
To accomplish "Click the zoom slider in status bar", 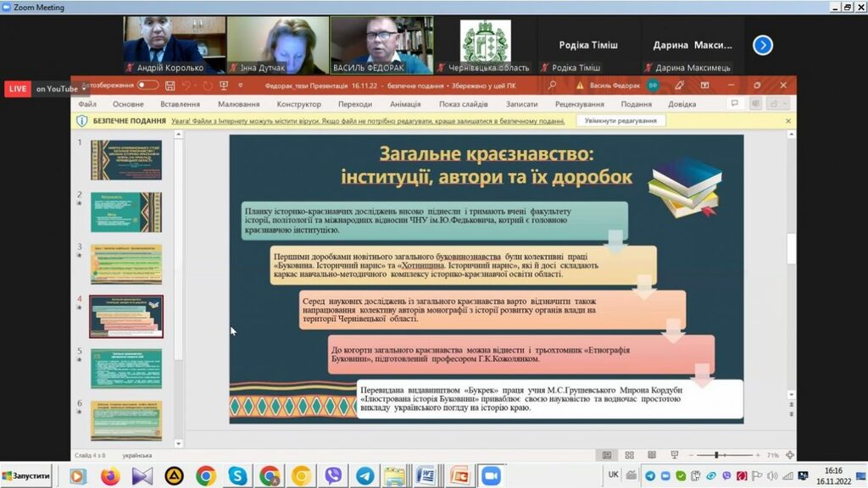I will [716, 455].
